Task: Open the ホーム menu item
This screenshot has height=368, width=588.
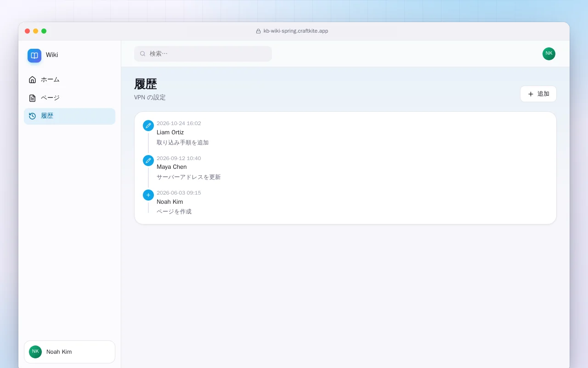Action: click(69, 80)
